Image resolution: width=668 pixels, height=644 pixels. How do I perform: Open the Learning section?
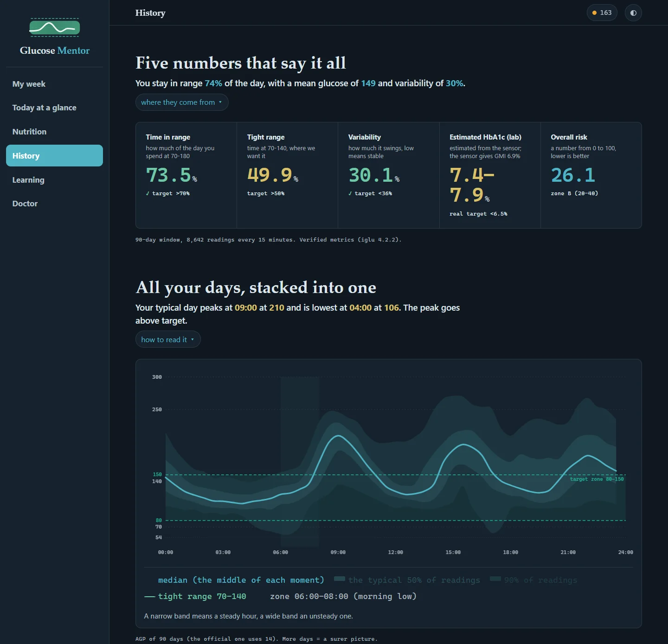(x=54, y=180)
